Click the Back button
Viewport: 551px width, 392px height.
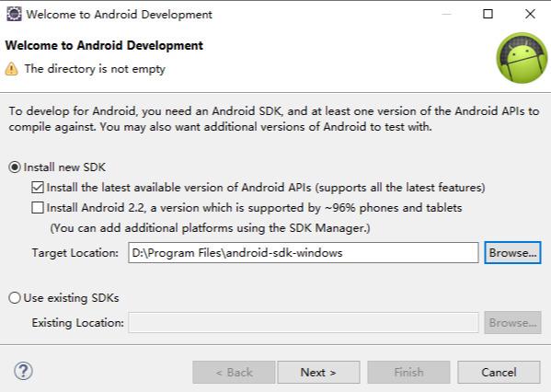pyautogui.click(x=234, y=372)
